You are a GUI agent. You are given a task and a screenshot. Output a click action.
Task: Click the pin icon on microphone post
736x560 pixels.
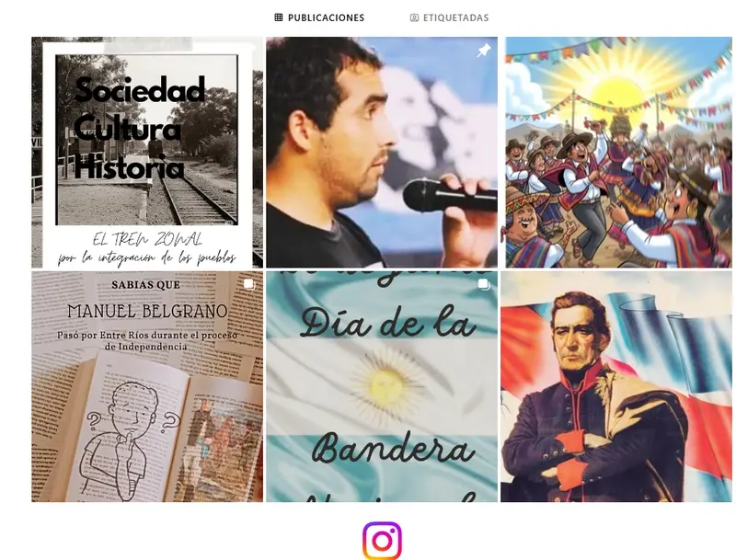484,51
